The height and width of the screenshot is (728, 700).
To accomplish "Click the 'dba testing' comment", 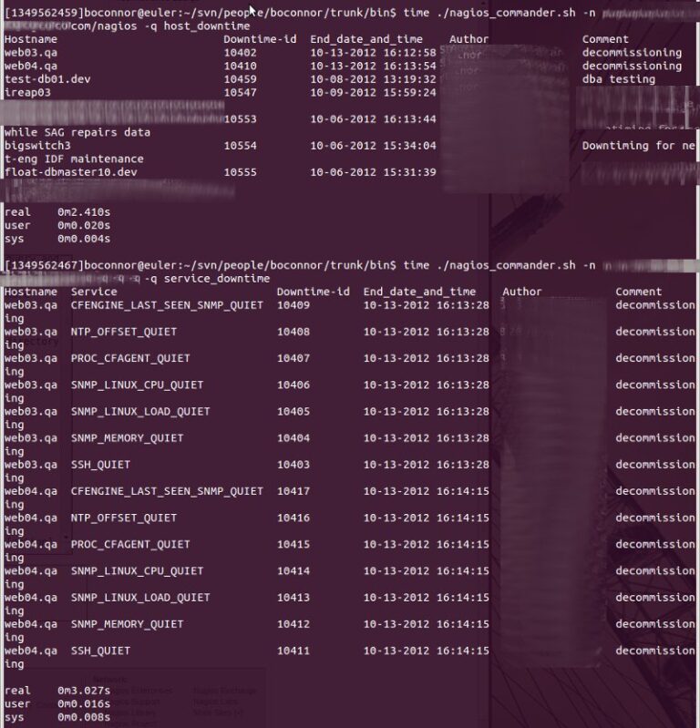I will (x=619, y=79).
